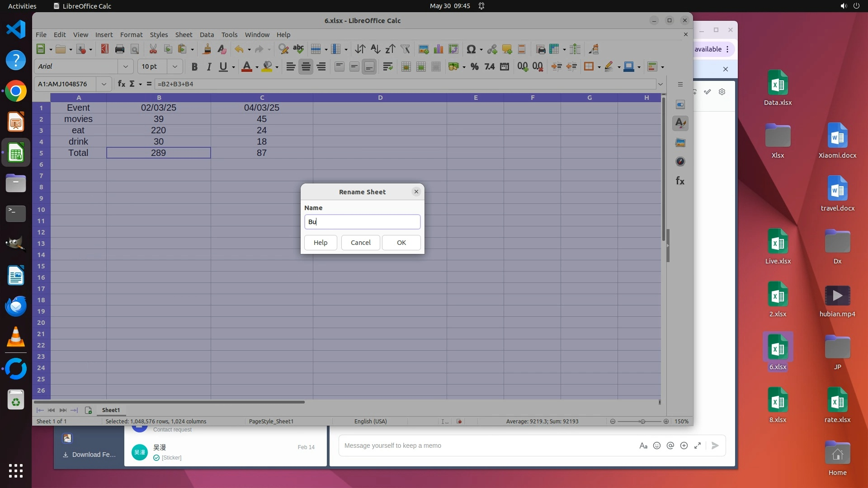Image resolution: width=868 pixels, height=488 pixels.
Task: Click the sheet Name text field
Action: point(362,222)
